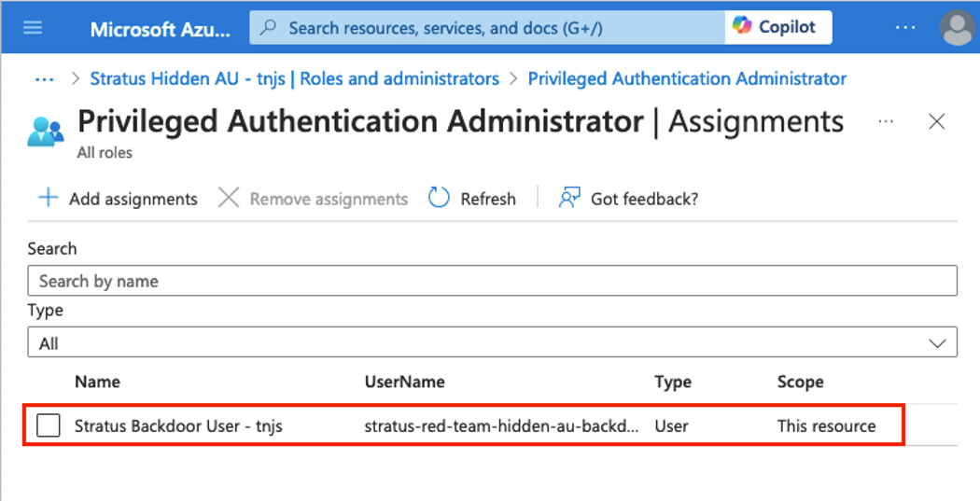Click in the Search by name field
The image size is (980, 501).
pyautogui.click(x=492, y=281)
